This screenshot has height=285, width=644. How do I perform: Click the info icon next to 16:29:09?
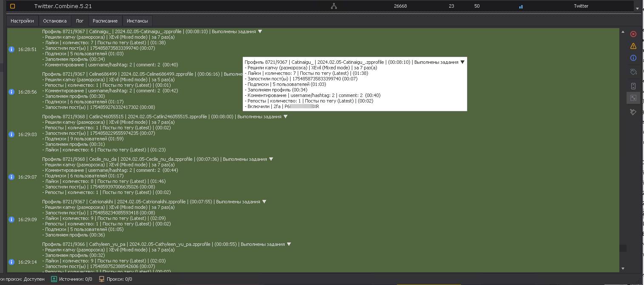[x=11, y=219]
